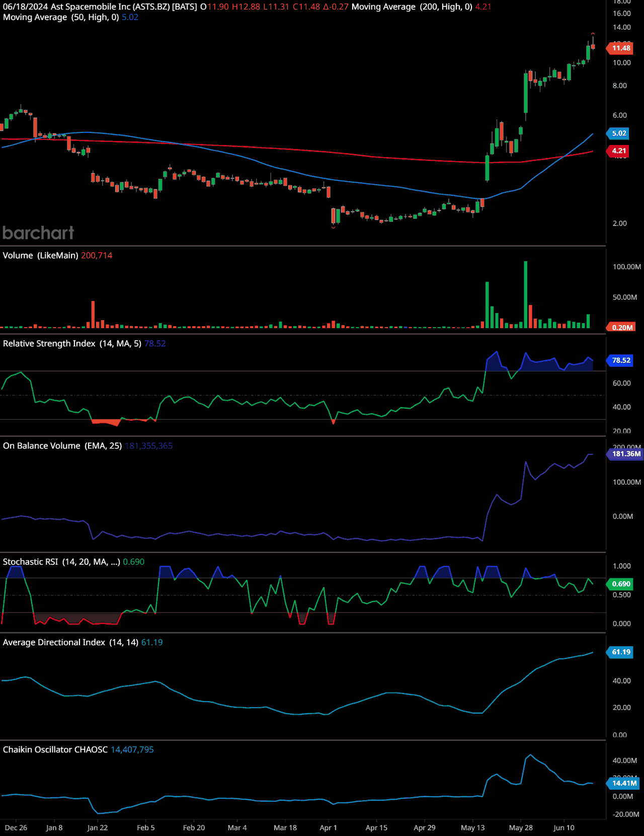Click the 61.19 ADX value tag
The height and width of the screenshot is (836, 644).
coord(621,652)
